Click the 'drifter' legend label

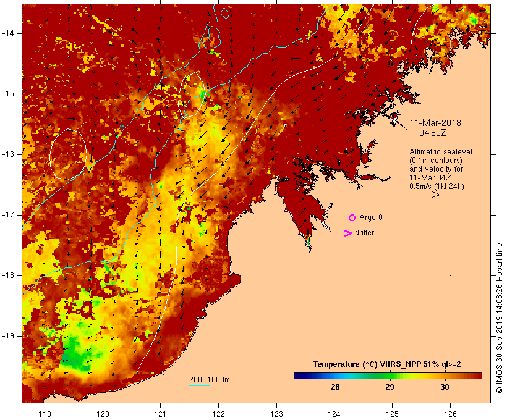coord(364,233)
